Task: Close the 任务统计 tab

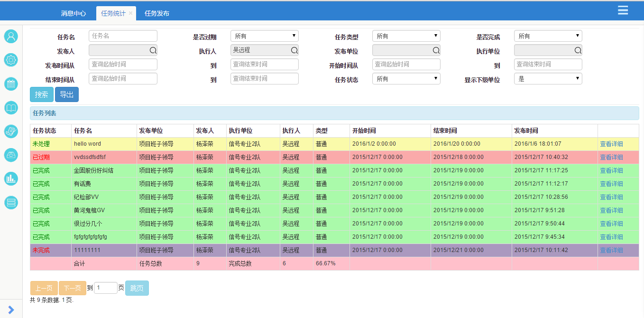Action: pyautogui.click(x=131, y=13)
